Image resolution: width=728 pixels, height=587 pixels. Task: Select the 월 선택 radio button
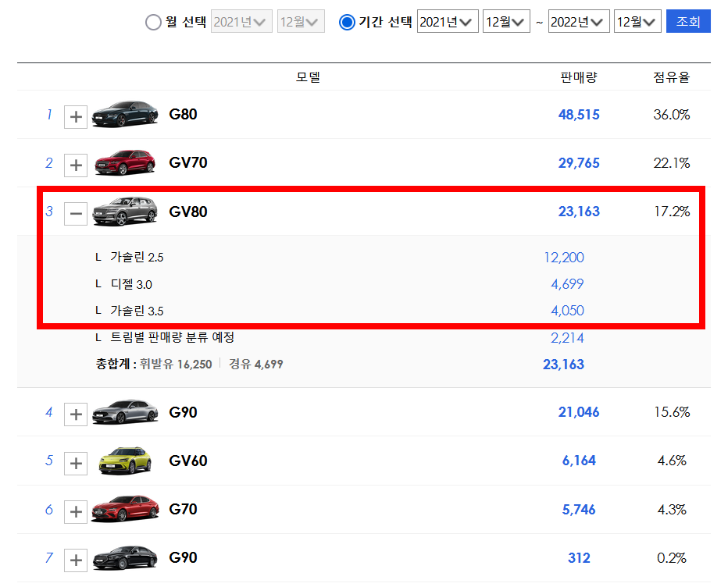153,22
